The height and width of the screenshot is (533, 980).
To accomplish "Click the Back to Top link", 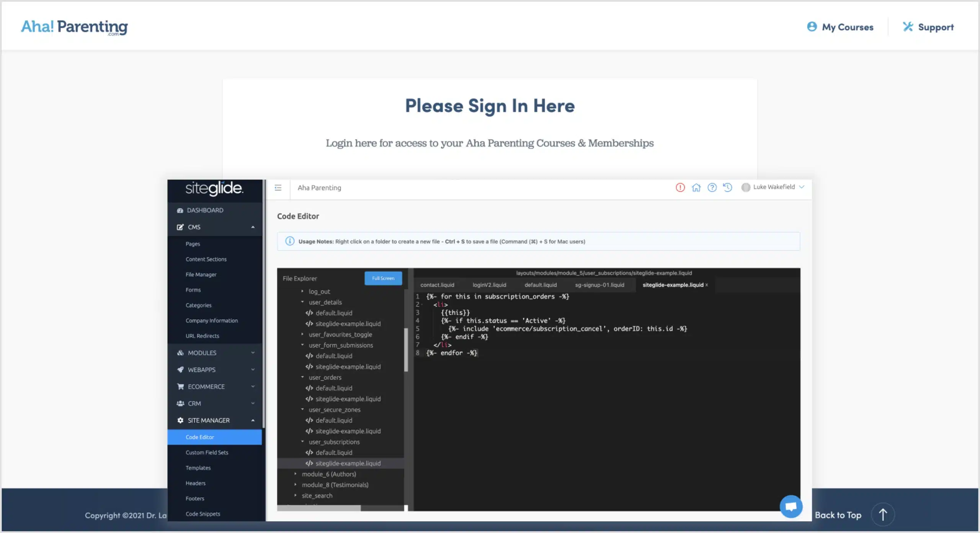I will click(838, 515).
